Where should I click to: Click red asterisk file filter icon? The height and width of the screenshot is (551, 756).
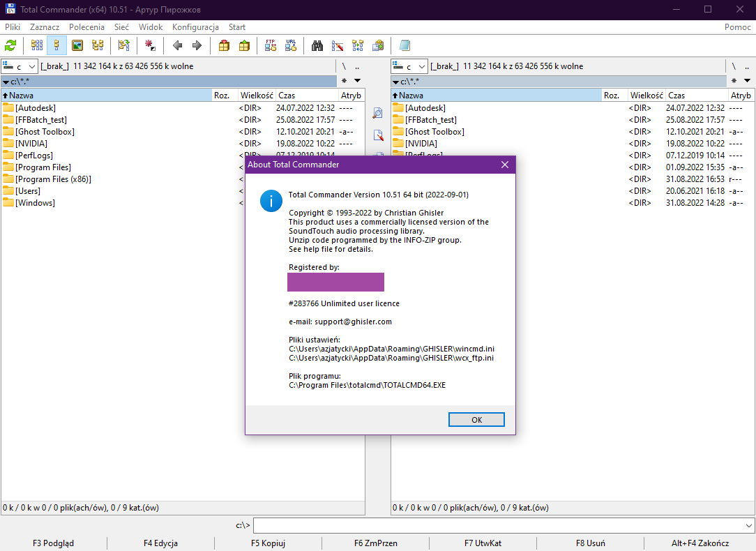pos(150,46)
